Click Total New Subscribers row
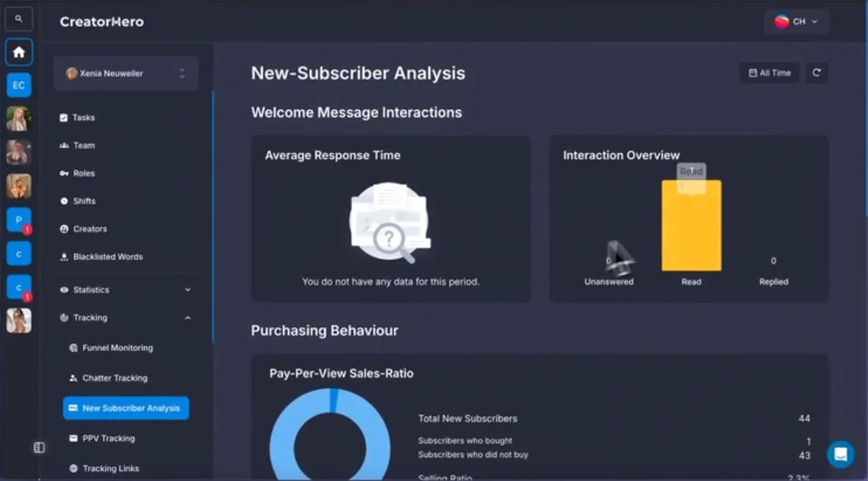 point(615,419)
